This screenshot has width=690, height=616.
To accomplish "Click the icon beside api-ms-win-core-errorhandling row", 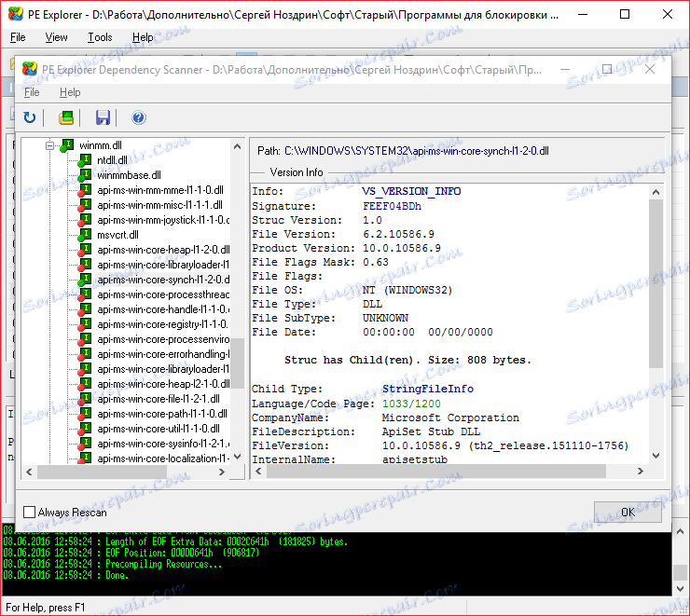I will [85, 354].
